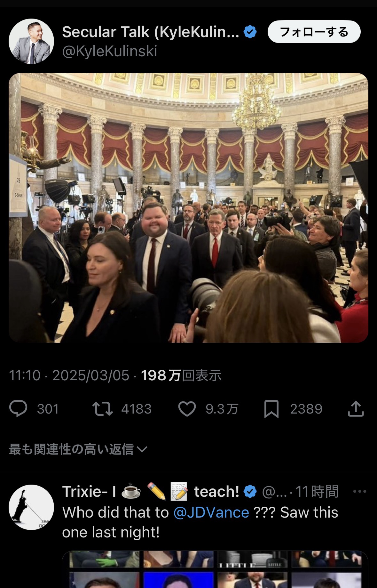Bookmark the post with bookmark icon
Viewport: 377px width, 588px height.
[x=271, y=409]
